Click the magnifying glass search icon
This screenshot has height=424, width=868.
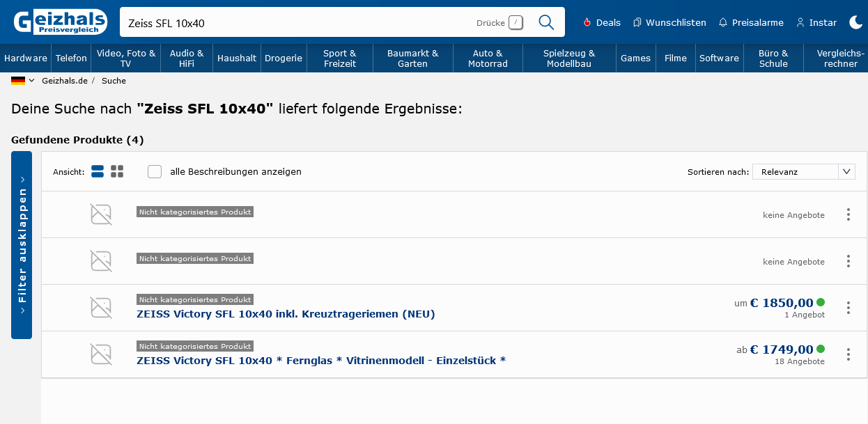pos(546,22)
